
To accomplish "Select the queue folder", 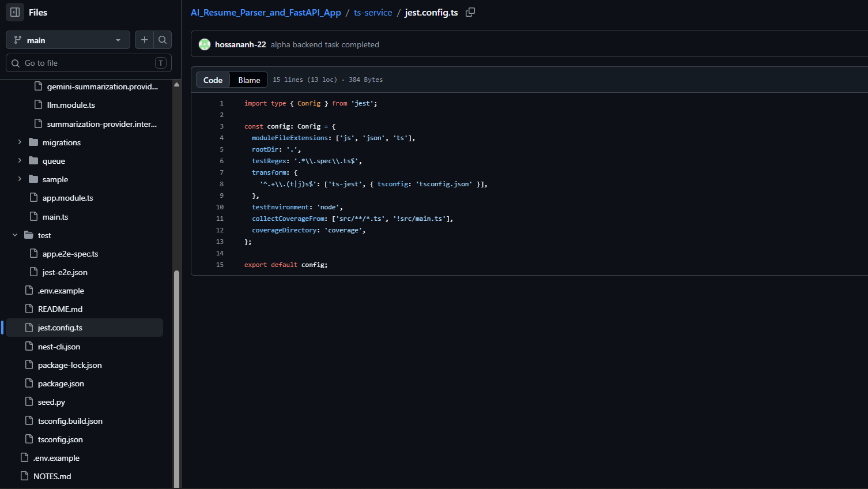I will pyautogui.click(x=54, y=161).
